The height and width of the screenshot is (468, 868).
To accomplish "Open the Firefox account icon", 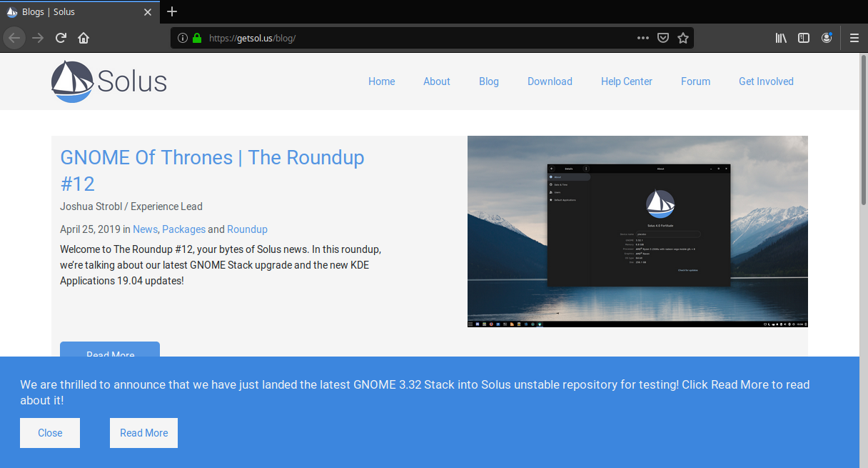I will tap(827, 38).
